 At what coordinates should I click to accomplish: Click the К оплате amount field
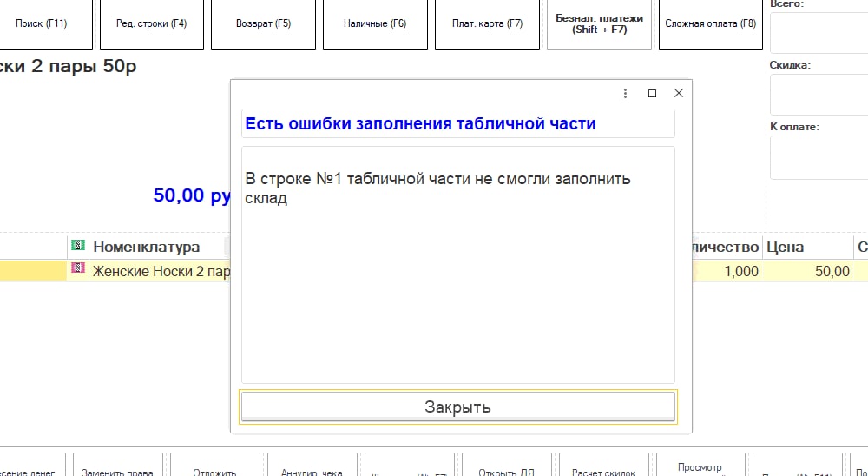[x=819, y=158]
